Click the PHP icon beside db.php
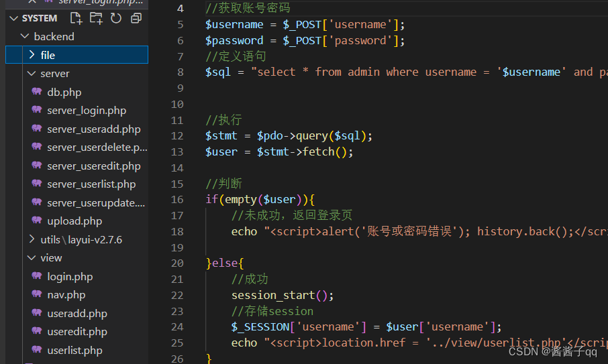Viewport: 608px width, 364px height. pos(37,92)
